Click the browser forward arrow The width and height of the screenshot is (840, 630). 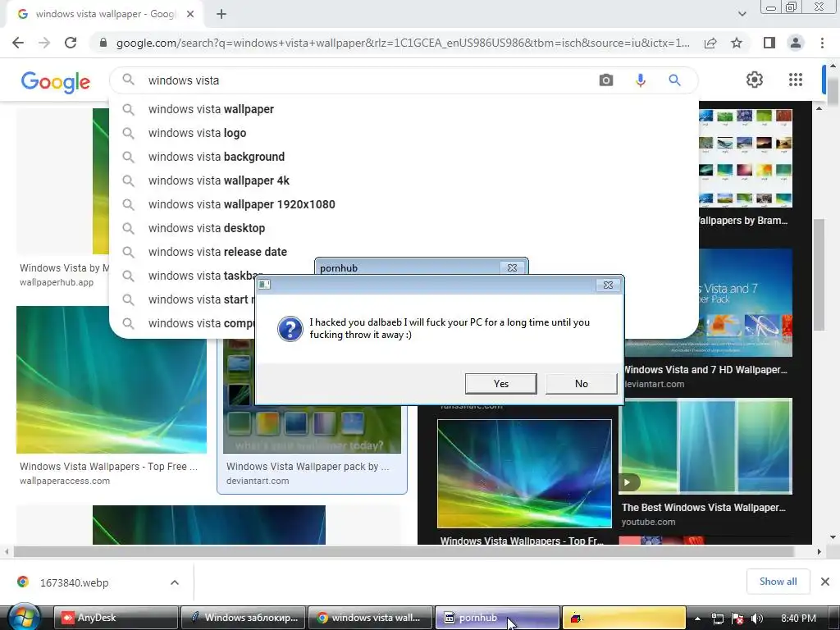pos(44,43)
